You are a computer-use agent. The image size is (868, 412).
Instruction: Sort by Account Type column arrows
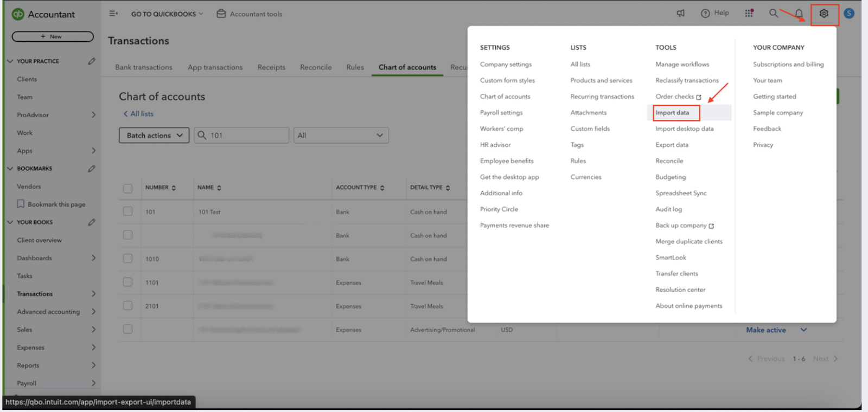click(382, 188)
